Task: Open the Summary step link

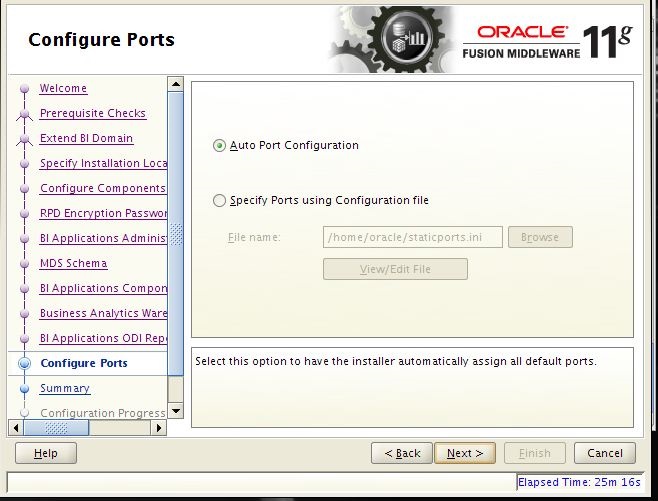Action: click(x=65, y=388)
